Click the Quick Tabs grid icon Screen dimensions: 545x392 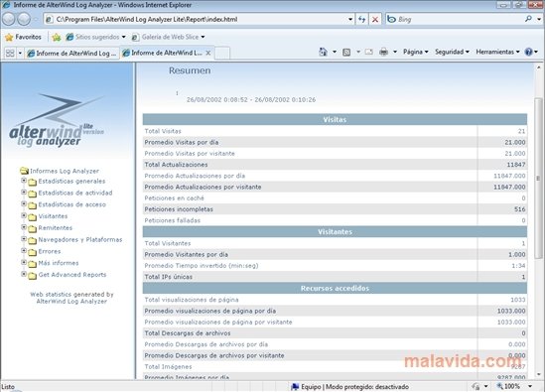pos(10,54)
